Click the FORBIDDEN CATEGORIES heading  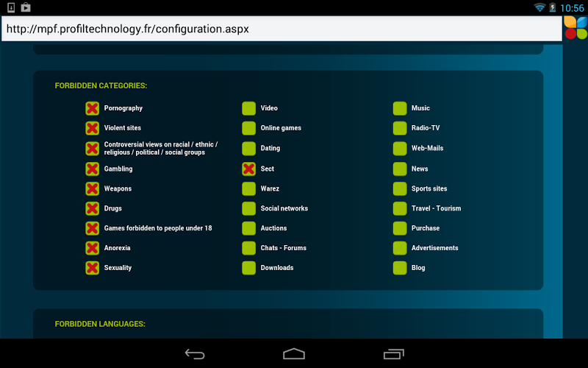(101, 85)
